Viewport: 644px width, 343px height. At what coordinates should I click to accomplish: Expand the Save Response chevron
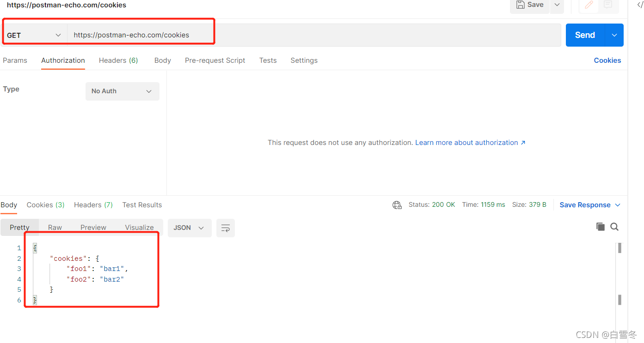click(617, 205)
